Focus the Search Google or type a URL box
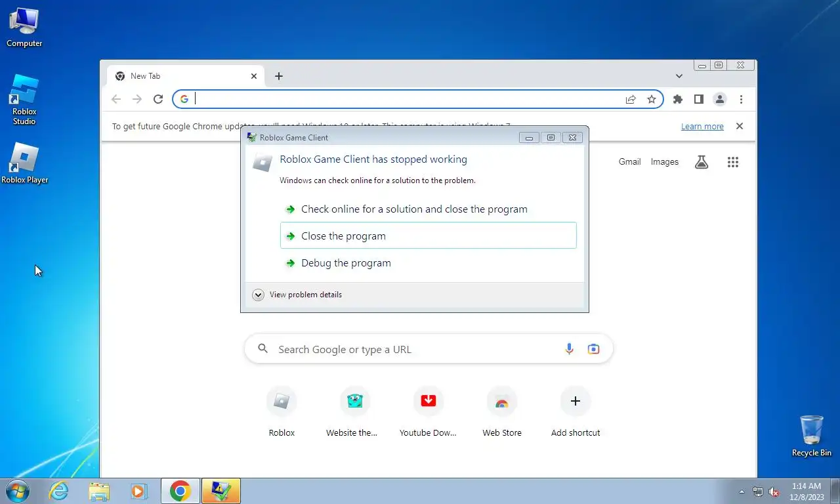Screen dimensions: 840x504 pos(429,349)
